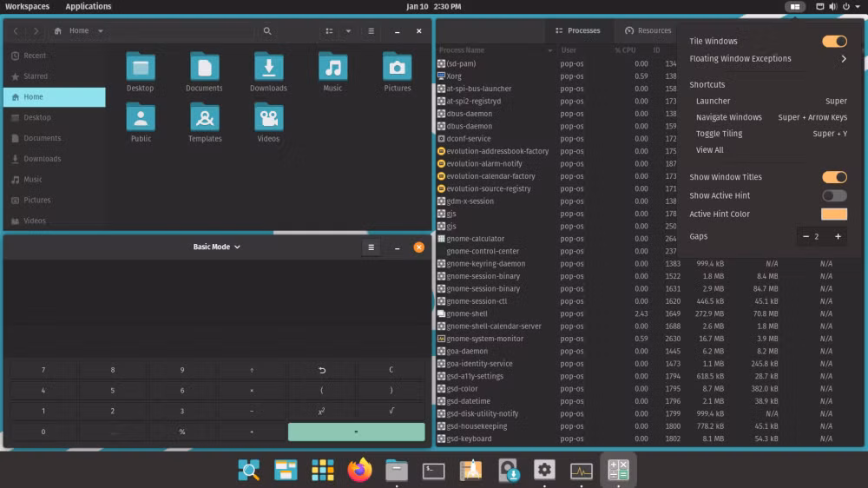
Task: Open the Templates folder icon
Action: [x=205, y=117]
